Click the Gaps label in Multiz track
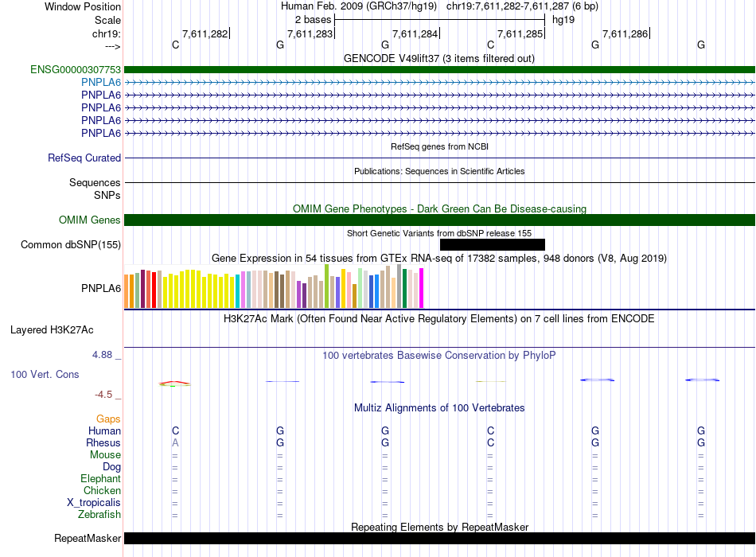 coord(108,419)
